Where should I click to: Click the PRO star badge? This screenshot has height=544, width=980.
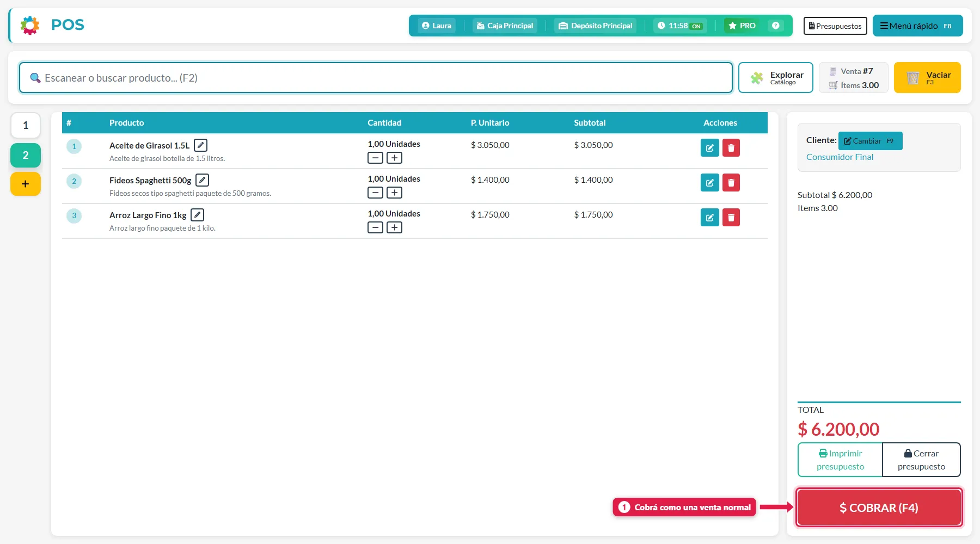pos(742,26)
